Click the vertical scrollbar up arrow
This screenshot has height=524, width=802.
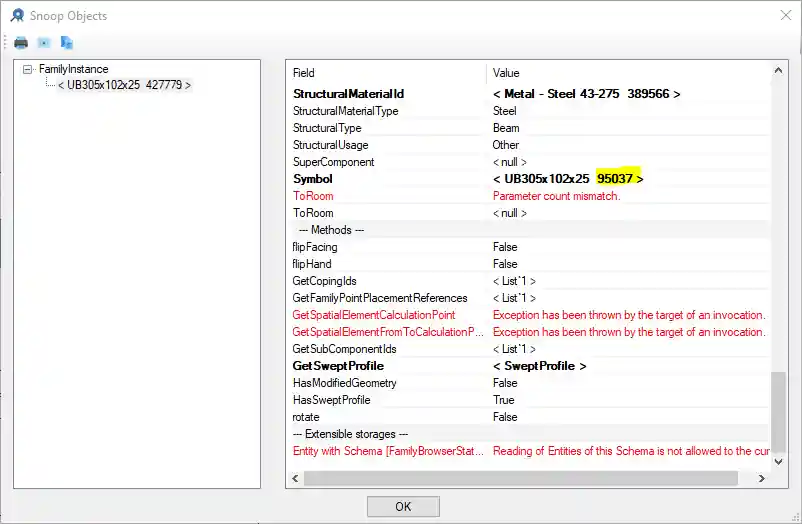779,69
